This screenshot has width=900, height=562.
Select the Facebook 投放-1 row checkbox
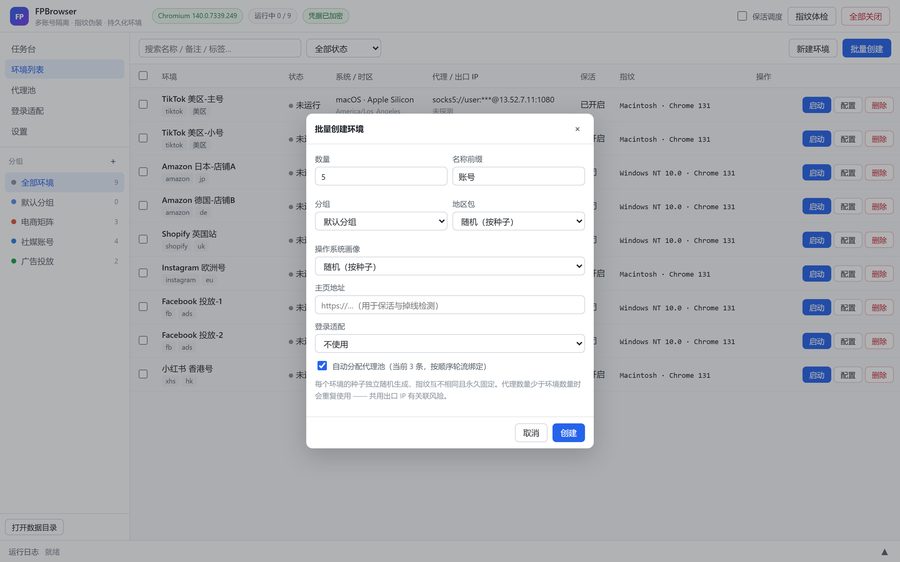point(143,307)
